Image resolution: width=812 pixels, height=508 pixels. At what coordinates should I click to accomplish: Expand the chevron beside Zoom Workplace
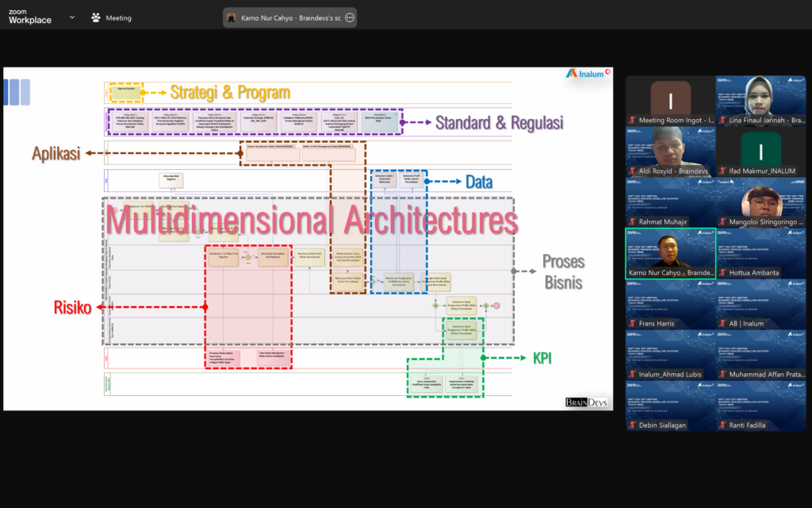pos(72,17)
